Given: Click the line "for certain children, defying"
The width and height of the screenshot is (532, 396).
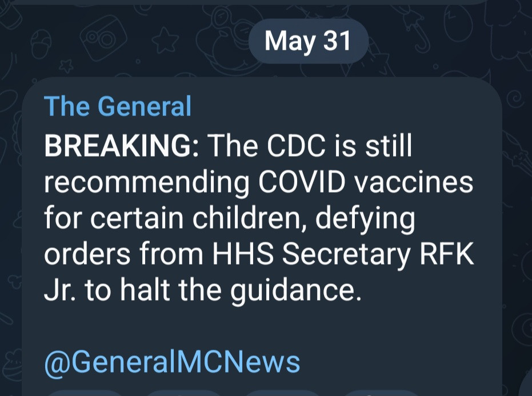Looking at the screenshot, I should (229, 219).
